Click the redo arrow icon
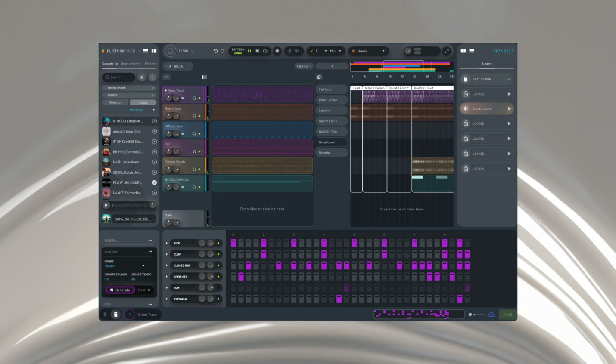 (x=223, y=51)
